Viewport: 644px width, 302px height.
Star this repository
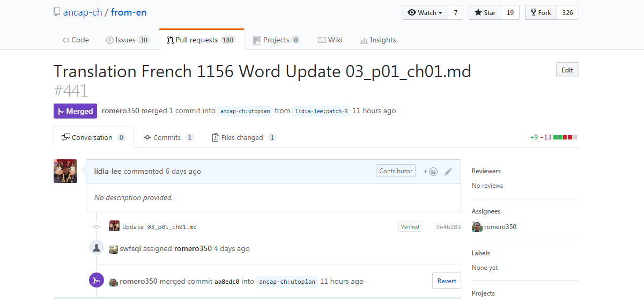point(485,12)
